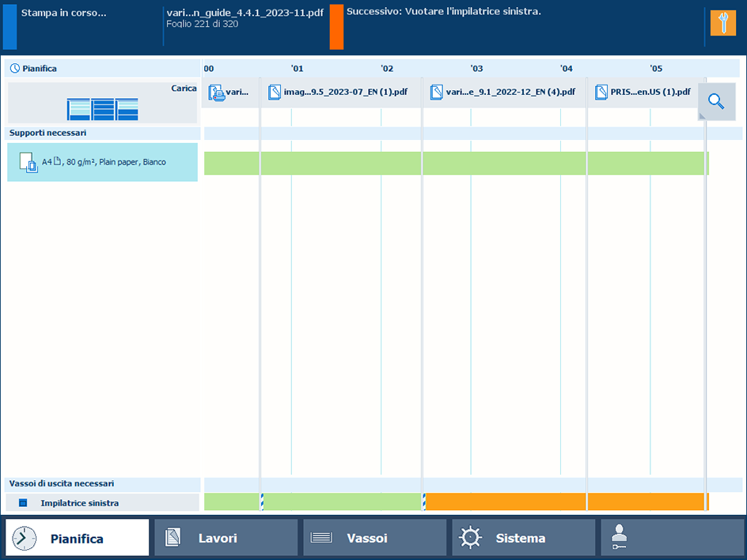747x560 pixels.
Task: Select the A4 80 g/m² Plain paper media row
Action: click(x=102, y=162)
